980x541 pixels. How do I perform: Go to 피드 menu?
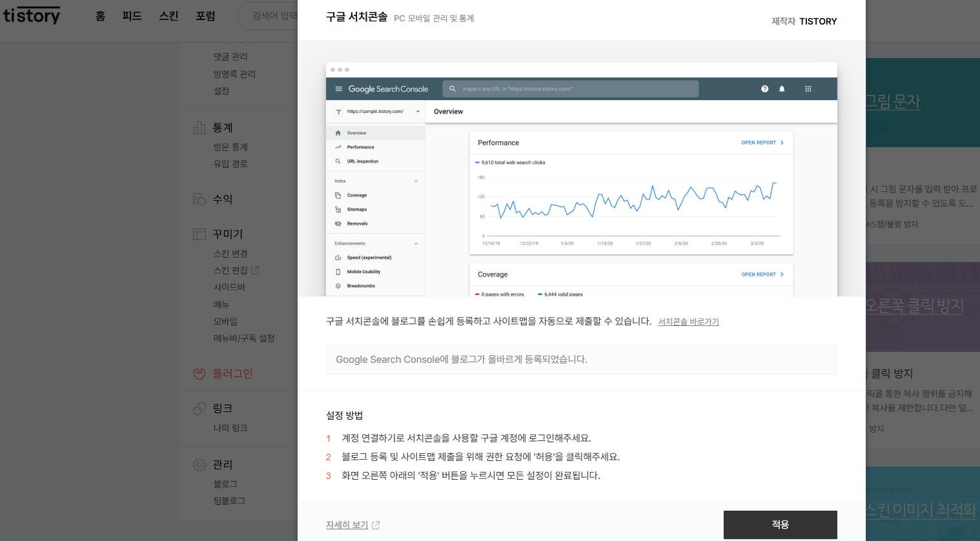(x=132, y=16)
